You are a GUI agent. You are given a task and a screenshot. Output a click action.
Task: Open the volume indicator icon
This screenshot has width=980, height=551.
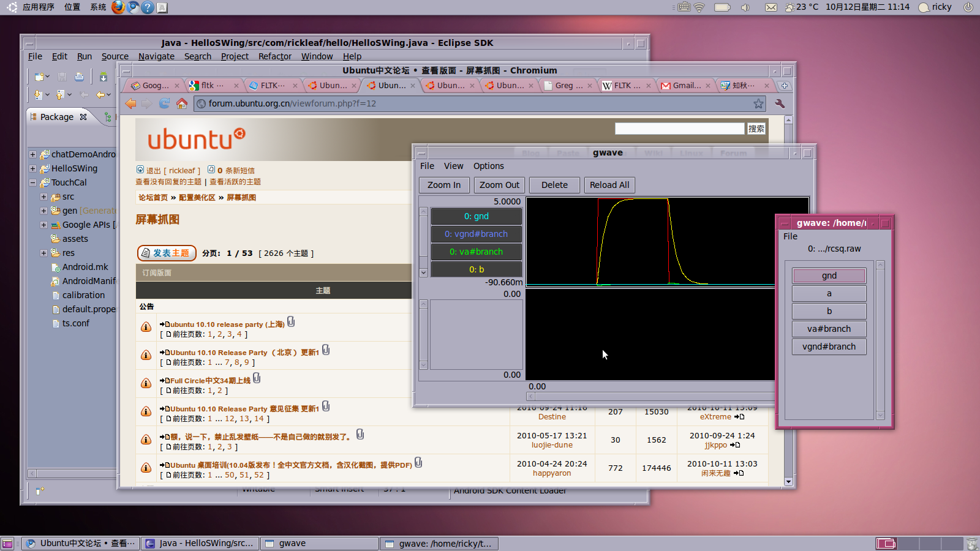coord(745,7)
